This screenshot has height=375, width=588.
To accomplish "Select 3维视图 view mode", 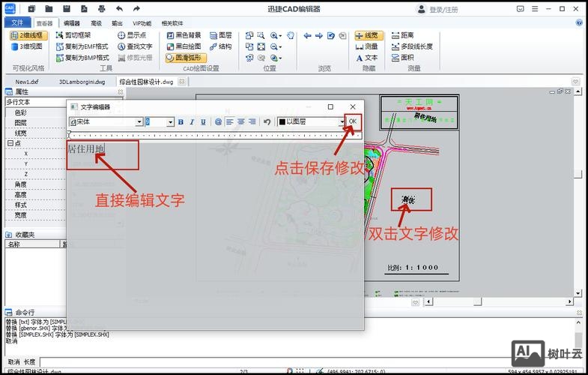I will 27,46.
